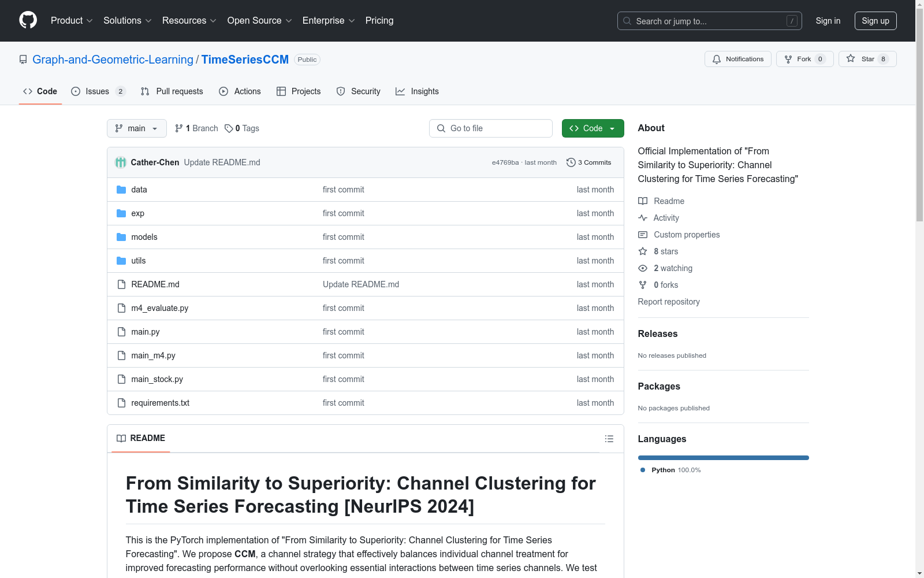Open the Enterprise dropdown

(329, 21)
